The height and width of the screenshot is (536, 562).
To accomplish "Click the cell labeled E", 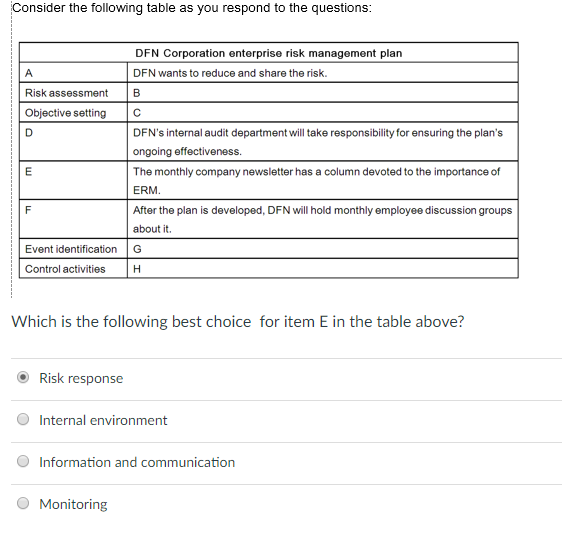I will (x=73, y=180).
